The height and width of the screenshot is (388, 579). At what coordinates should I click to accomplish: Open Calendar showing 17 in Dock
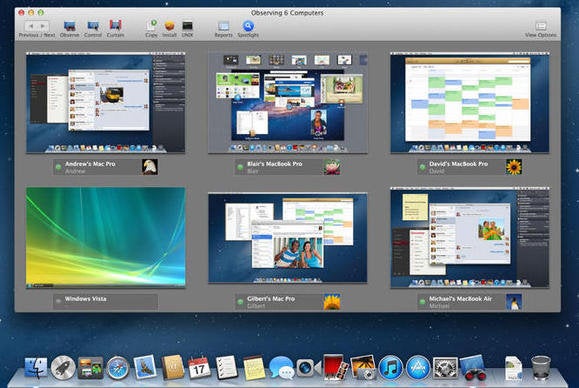[x=199, y=368]
